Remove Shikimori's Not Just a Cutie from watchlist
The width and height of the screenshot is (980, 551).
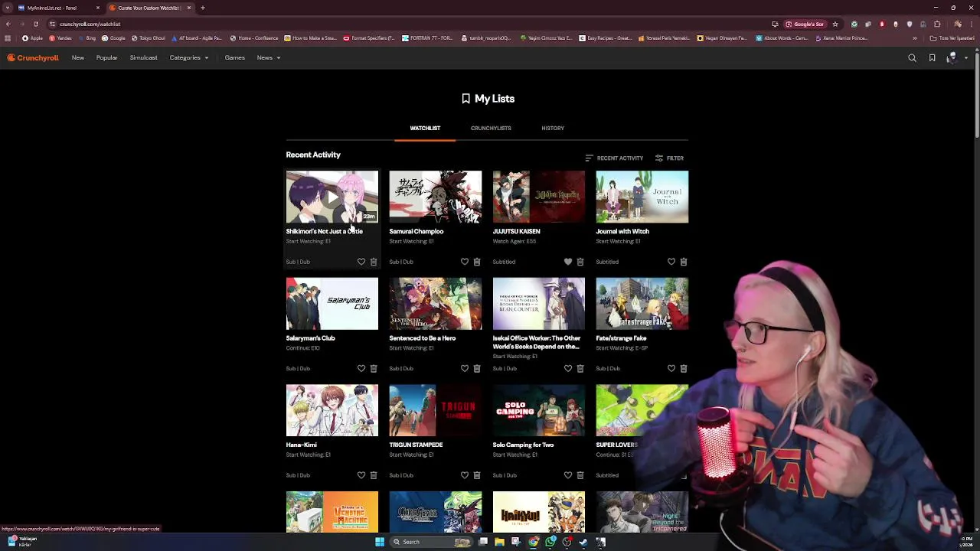pyautogui.click(x=374, y=262)
